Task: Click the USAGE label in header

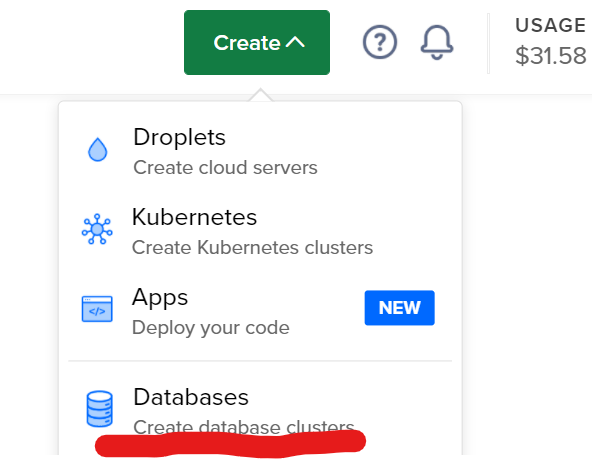Action: [551, 26]
